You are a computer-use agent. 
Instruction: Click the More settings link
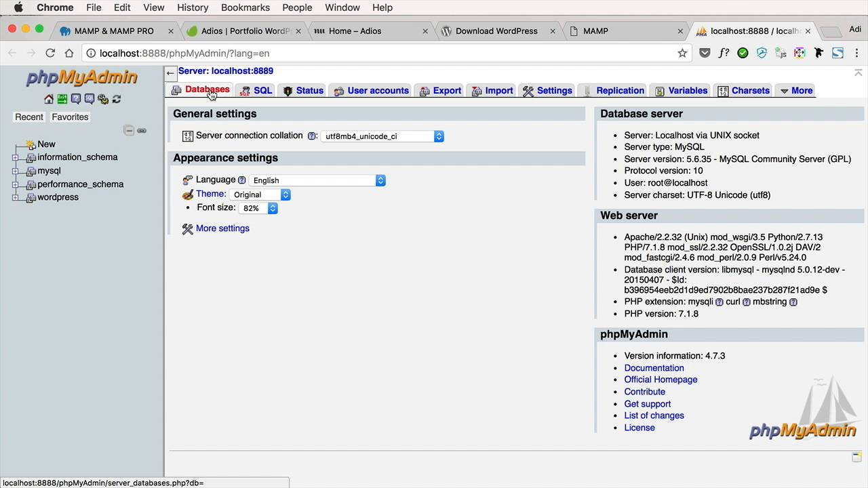coord(222,228)
